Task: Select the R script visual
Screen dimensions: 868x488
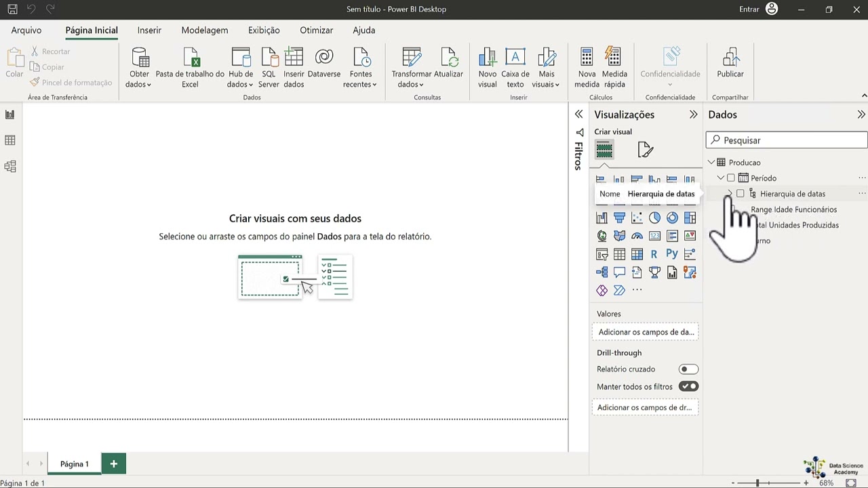Action: click(654, 254)
